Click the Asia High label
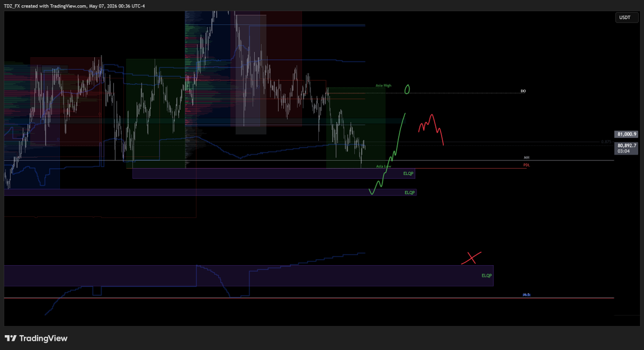The height and width of the screenshot is (350, 644). 383,85
